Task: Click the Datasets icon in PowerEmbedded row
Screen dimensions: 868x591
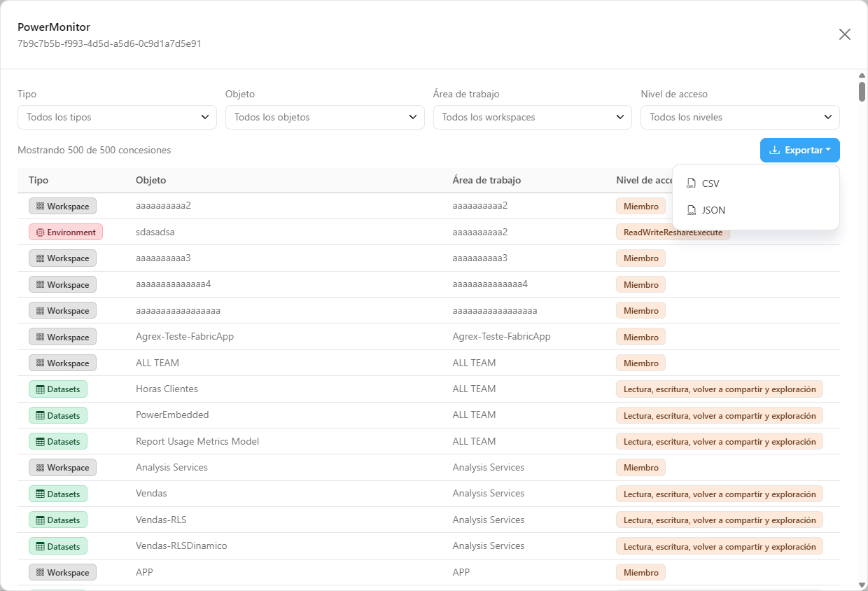Action: (x=40, y=416)
